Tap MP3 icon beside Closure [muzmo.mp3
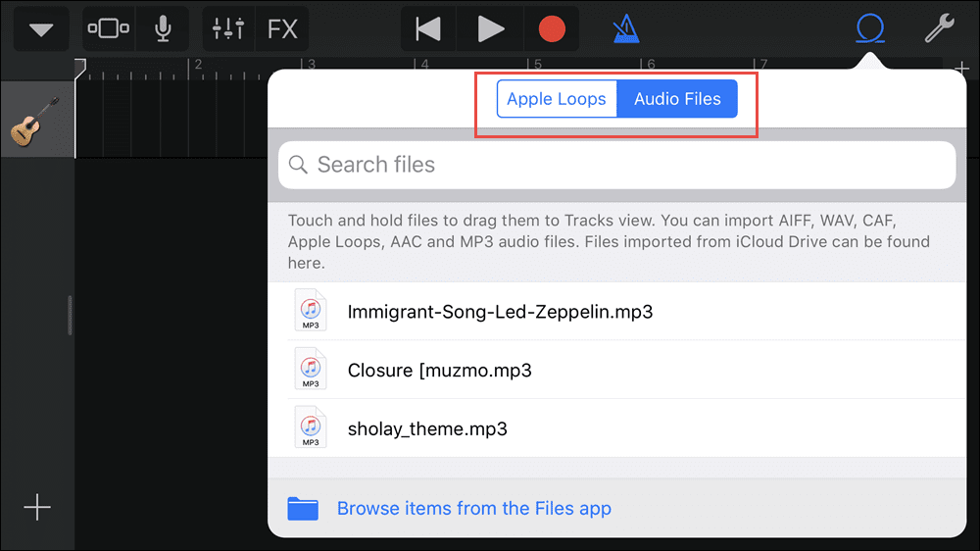980x551 pixels. tap(311, 369)
